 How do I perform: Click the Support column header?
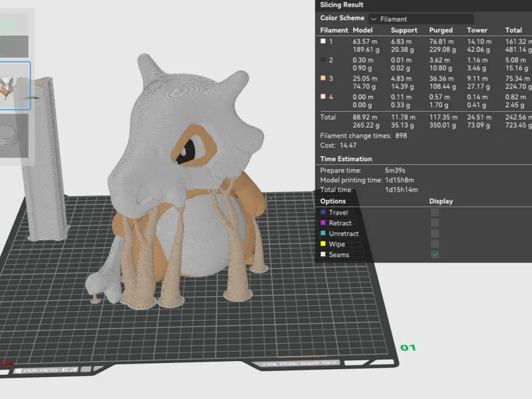tap(404, 30)
